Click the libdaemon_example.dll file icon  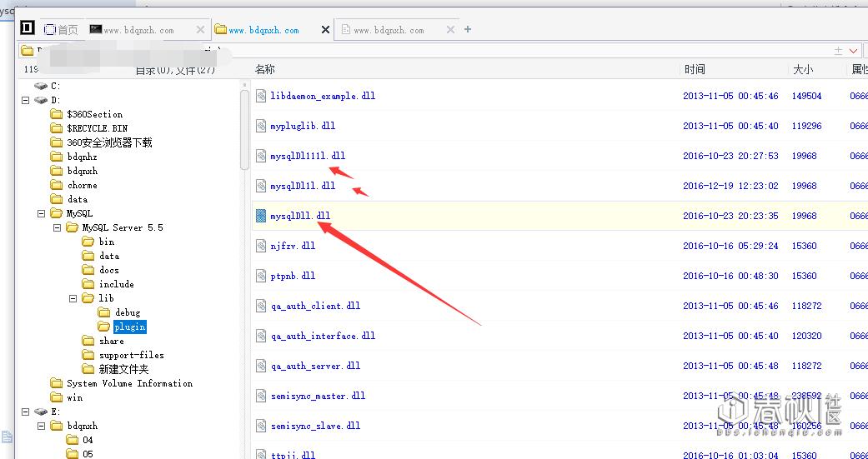[x=261, y=96]
